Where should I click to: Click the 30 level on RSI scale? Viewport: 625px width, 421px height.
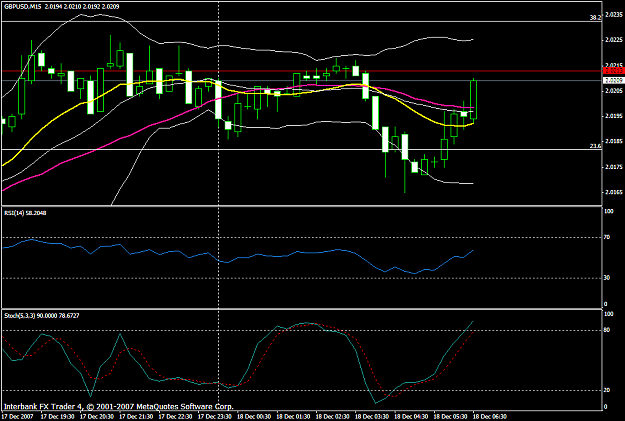point(607,278)
